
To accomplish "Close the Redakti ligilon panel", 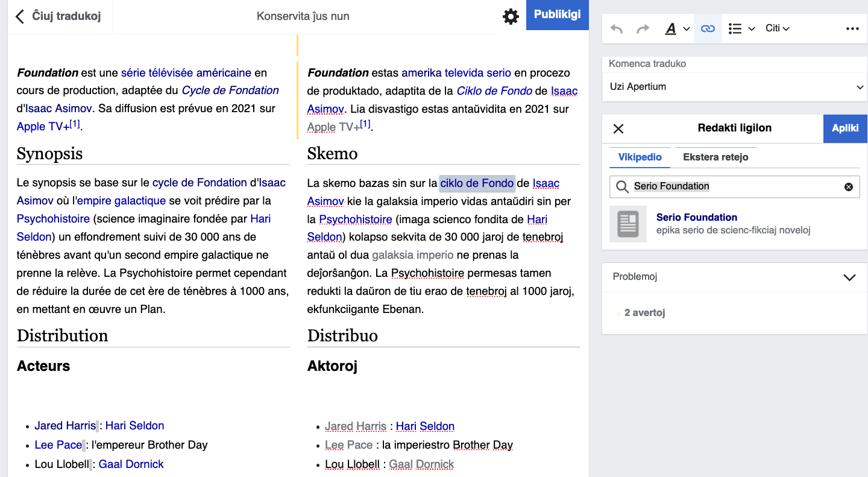I will coord(618,128).
